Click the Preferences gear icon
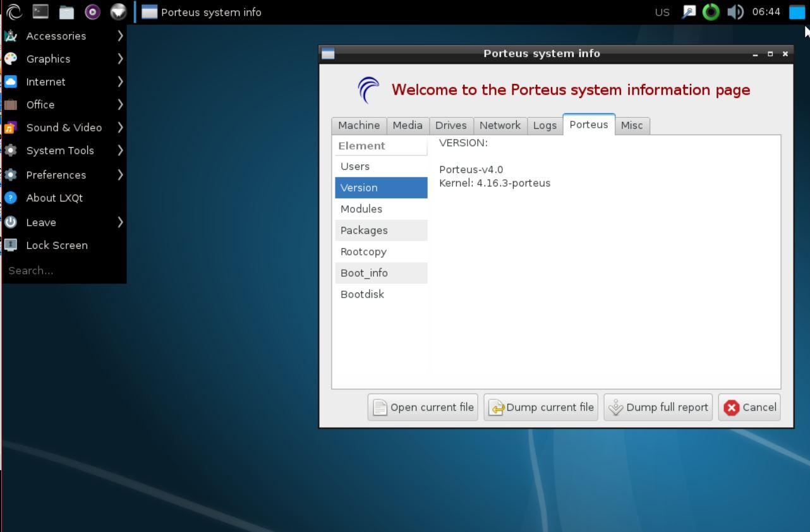Image resolution: width=810 pixels, height=532 pixels. 10,175
